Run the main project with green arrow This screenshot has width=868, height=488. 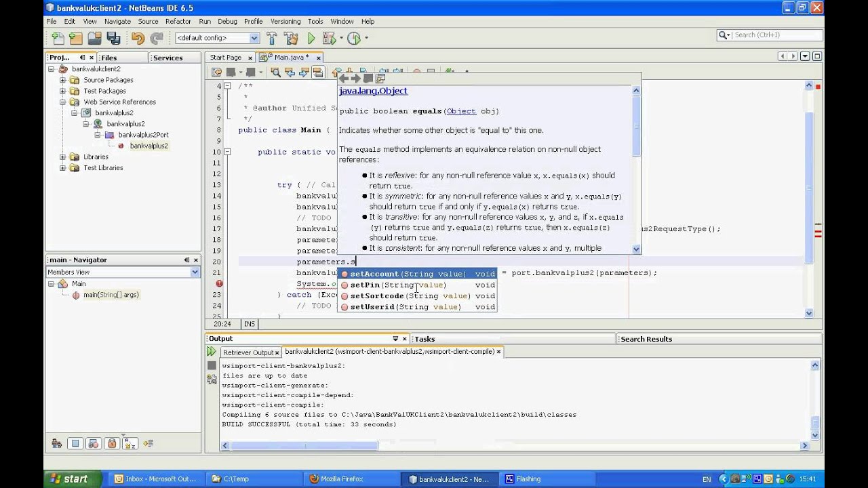point(311,39)
